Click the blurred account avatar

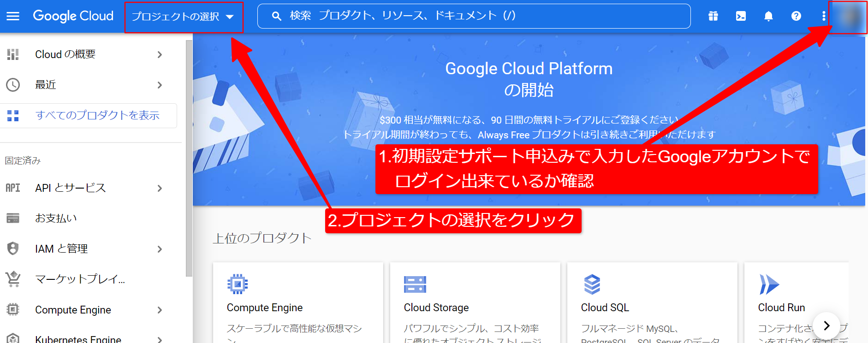[x=849, y=17]
